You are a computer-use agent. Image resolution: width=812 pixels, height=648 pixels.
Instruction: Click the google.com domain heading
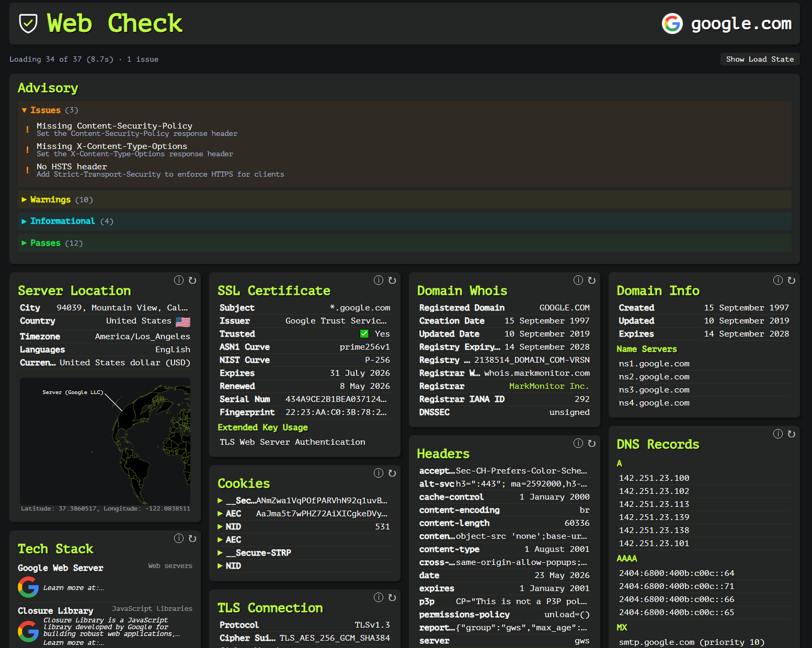click(741, 24)
